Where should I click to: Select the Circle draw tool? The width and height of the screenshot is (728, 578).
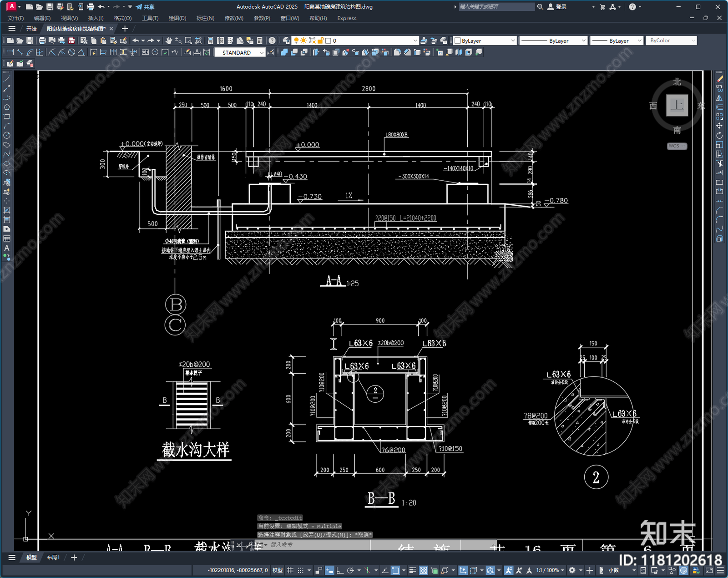click(7, 135)
